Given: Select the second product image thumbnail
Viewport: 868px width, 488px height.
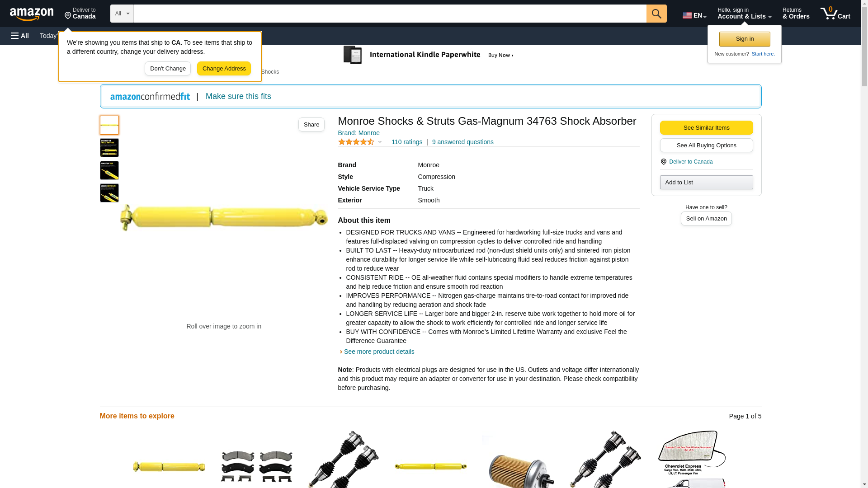Looking at the screenshot, I should [109, 148].
